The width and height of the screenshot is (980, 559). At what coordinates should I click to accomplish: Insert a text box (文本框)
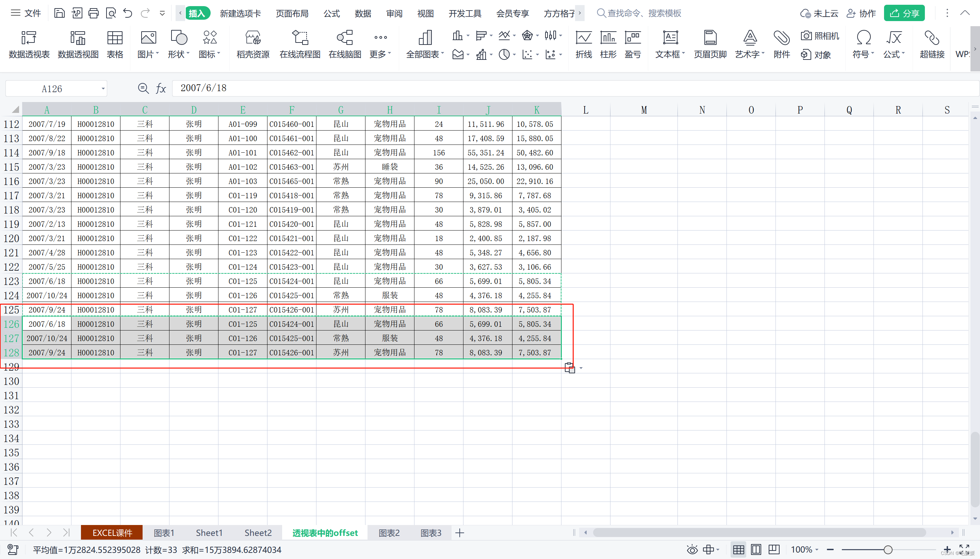670,45
